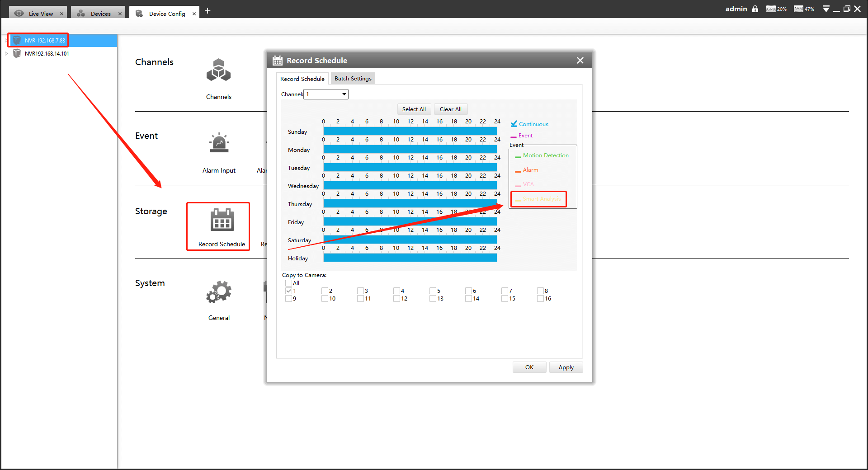Click the lock icon beside admin
Screen dimensions: 868x470
click(755, 9)
